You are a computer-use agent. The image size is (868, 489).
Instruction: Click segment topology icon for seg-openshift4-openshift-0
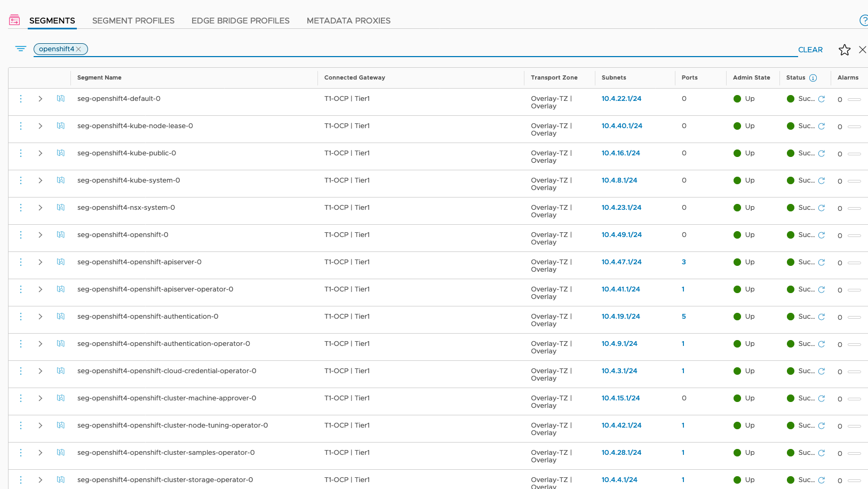[61, 235]
